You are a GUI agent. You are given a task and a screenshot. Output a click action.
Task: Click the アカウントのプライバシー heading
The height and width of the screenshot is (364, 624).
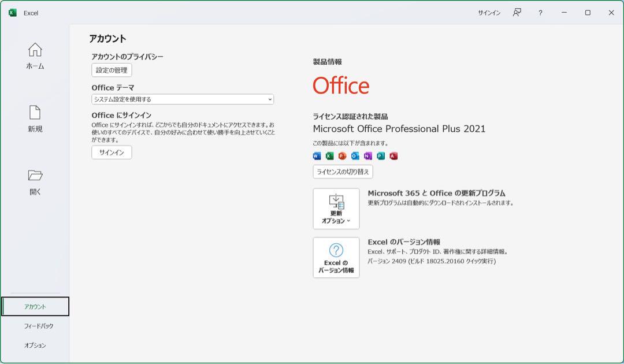coord(127,57)
